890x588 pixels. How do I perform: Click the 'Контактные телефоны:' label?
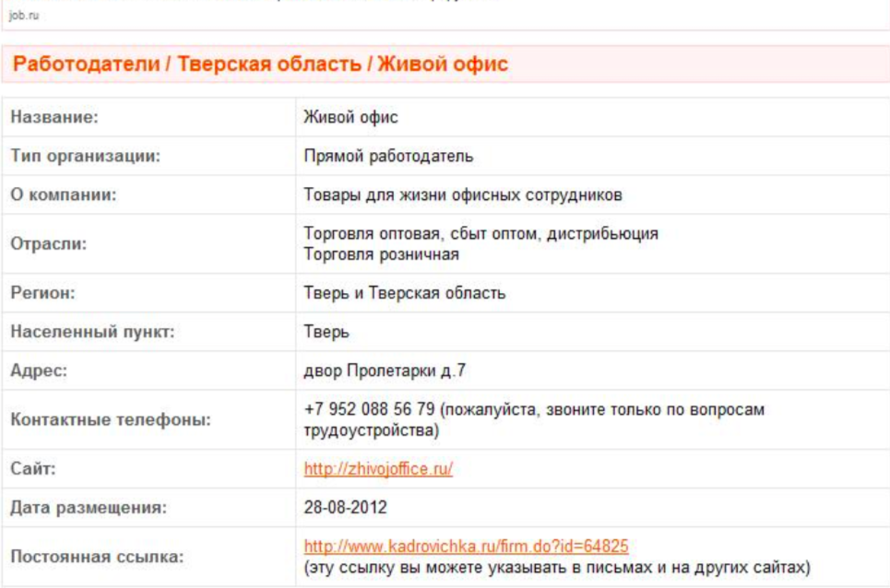click(x=111, y=419)
